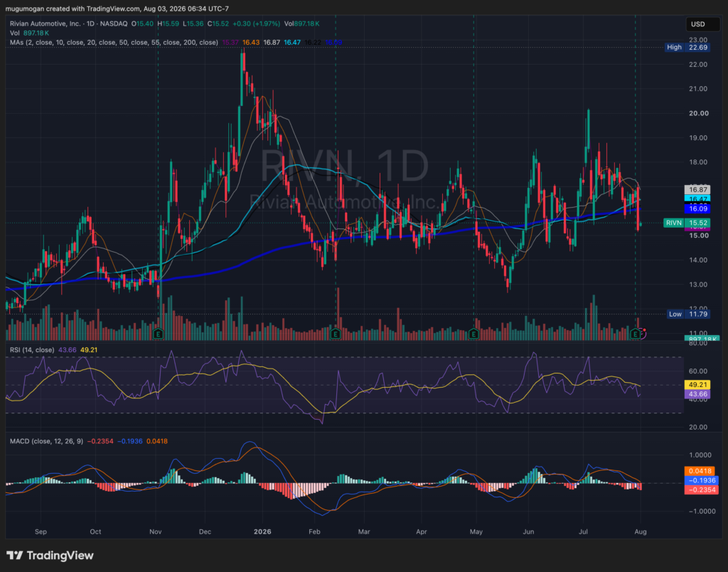
Task: Click the high price H15.59 value
Action: click(x=168, y=23)
